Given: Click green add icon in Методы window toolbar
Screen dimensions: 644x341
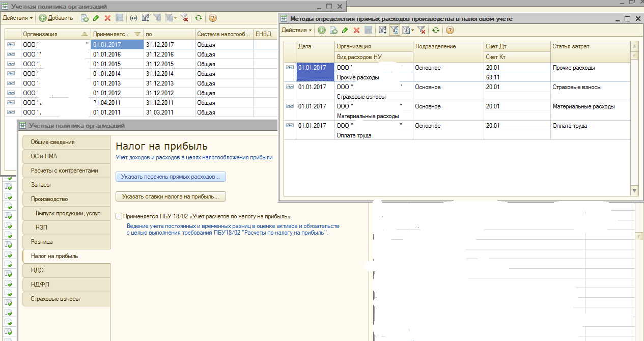Looking at the screenshot, I should point(322,31).
